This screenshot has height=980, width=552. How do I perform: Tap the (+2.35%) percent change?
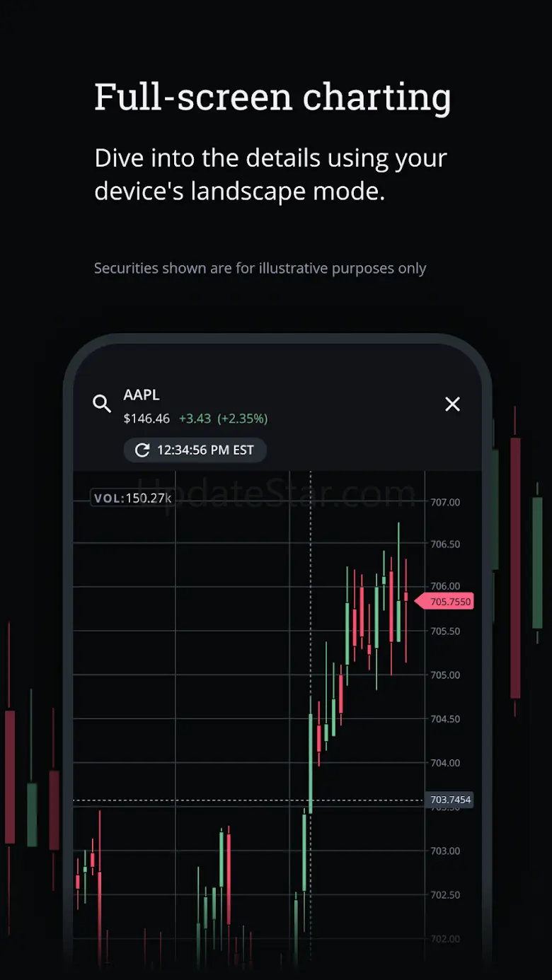point(242,419)
